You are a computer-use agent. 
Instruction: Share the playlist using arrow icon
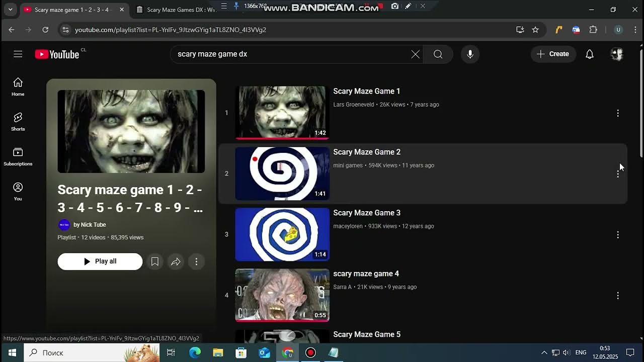click(x=176, y=261)
